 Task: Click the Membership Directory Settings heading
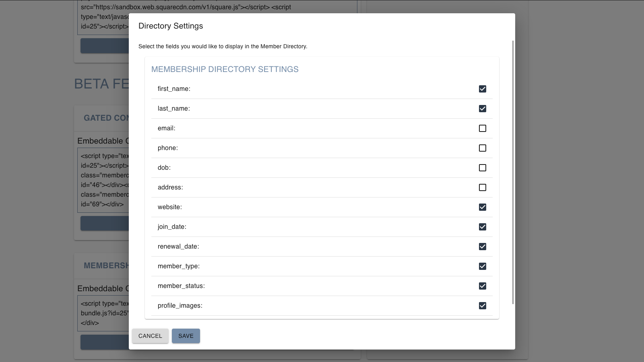[225, 69]
